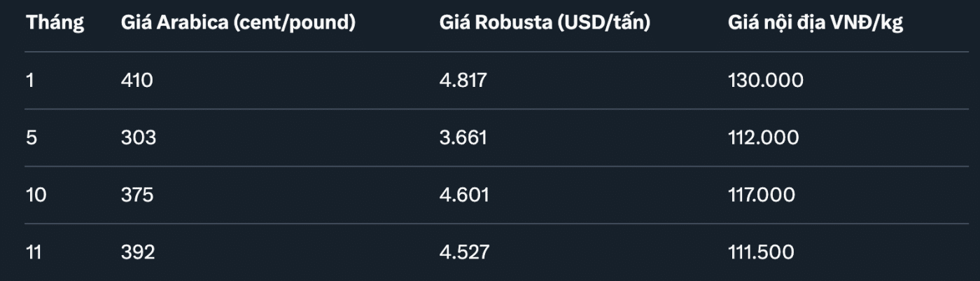Click the Giá Robusta (USD/tấn) header
980x281 pixels.
click(x=545, y=23)
